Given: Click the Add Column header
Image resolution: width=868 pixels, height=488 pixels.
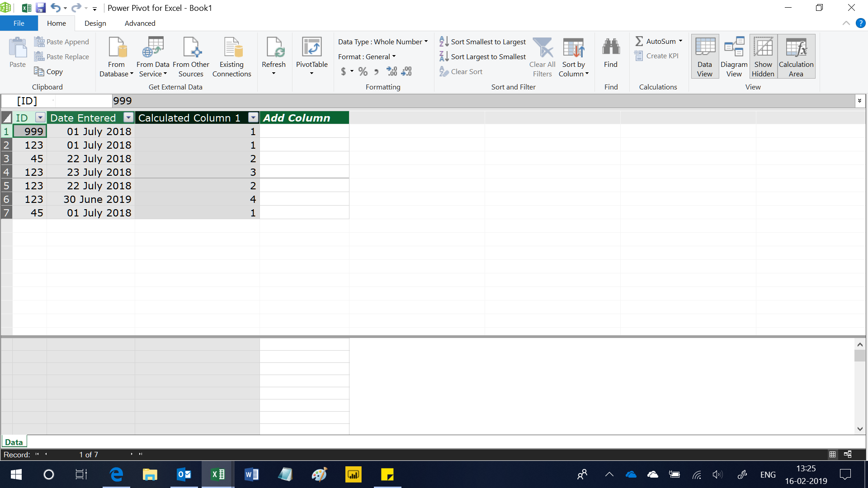Looking at the screenshot, I should click(x=304, y=117).
